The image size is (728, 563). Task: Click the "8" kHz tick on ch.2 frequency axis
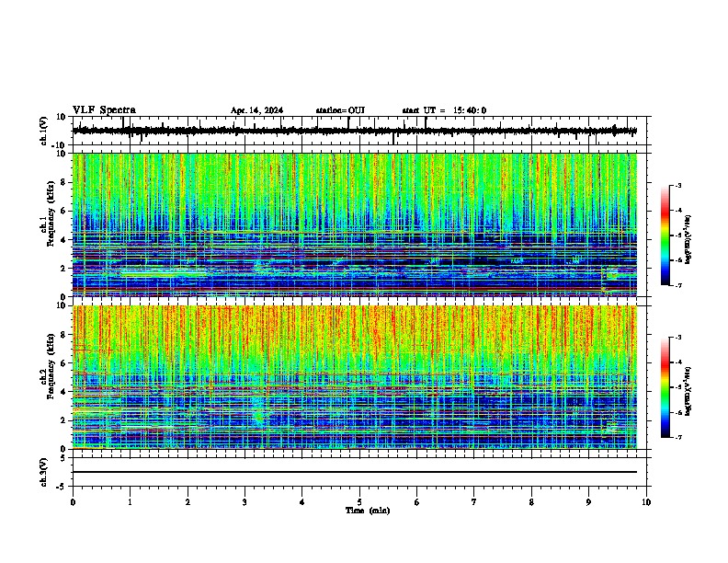point(64,335)
